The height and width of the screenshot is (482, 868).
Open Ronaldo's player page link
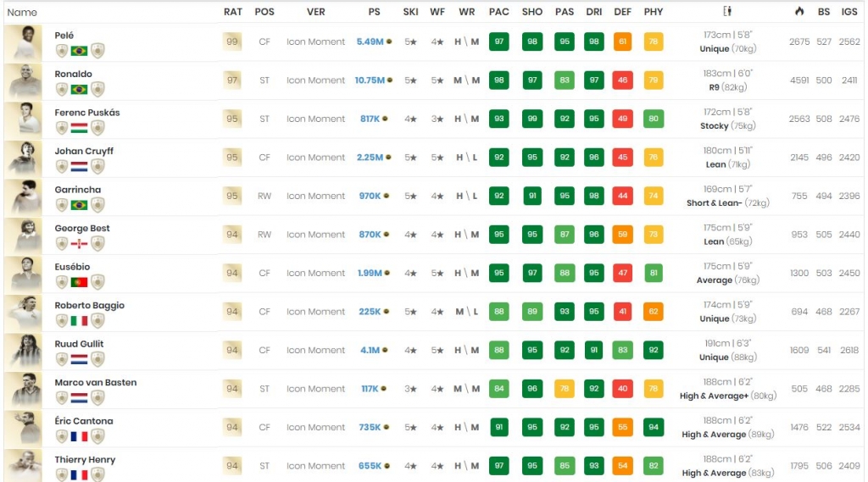coord(74,74)
